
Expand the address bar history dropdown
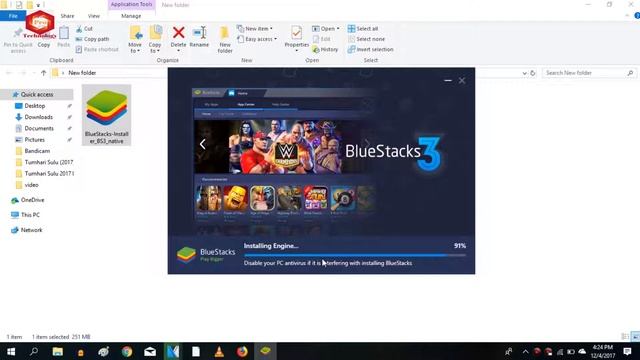click(524, 73)
